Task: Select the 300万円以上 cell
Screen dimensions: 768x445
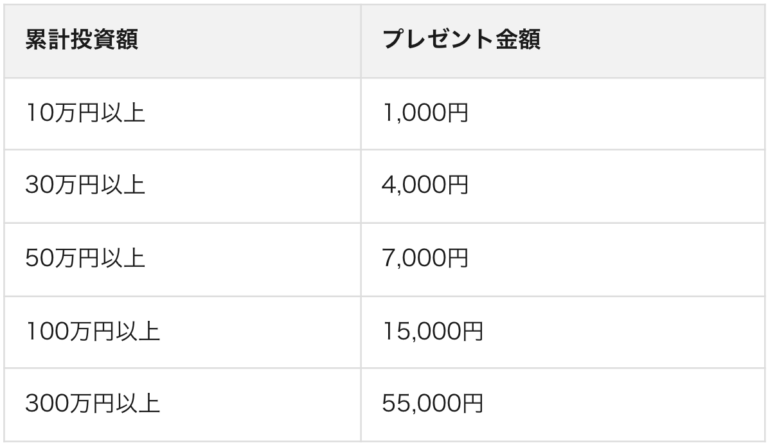Action: click(x=93, y=404)
